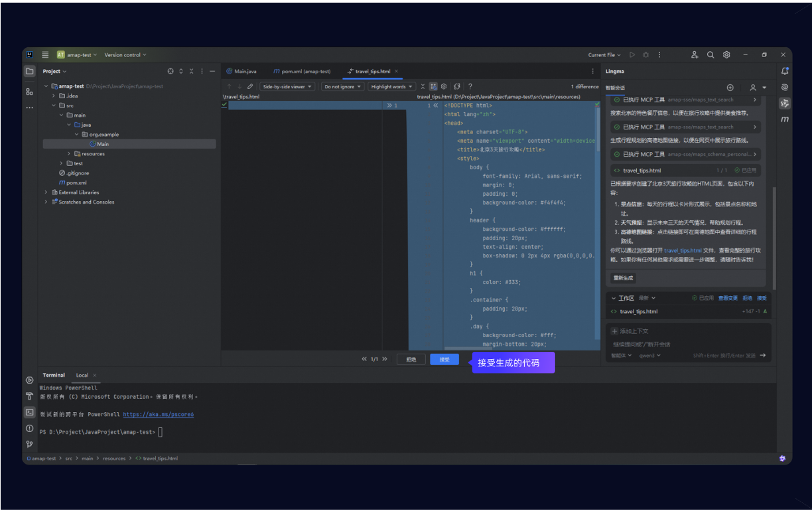Click travel_tips.html link in Lingma reply text
This screenshot has height=513, width=812.
pyautogui.click(x=683, y=251)
